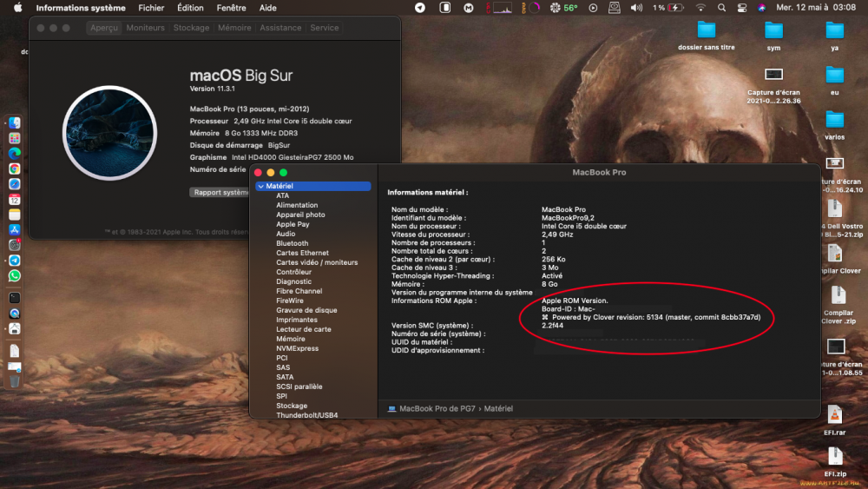Open the Apple menu
This screenshot has width=868, height=489.
[x=17, y=8]
